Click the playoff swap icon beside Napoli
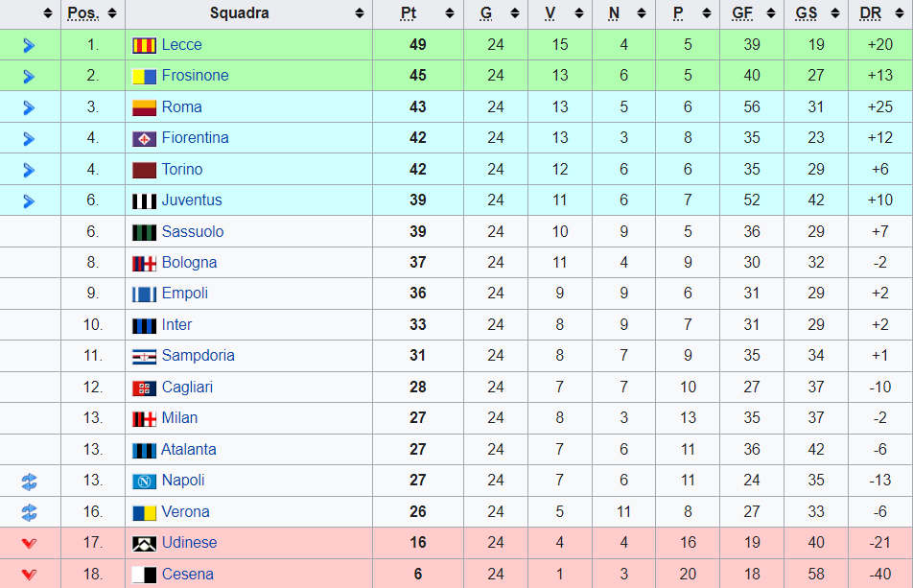 [x=29, y=482]
